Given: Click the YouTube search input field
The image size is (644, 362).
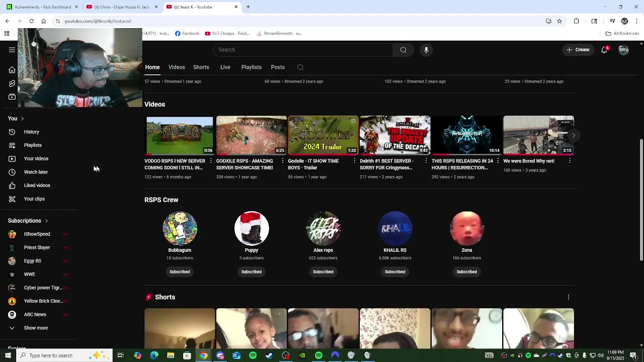Looking at the screenshot, I should tap(303, 50).
